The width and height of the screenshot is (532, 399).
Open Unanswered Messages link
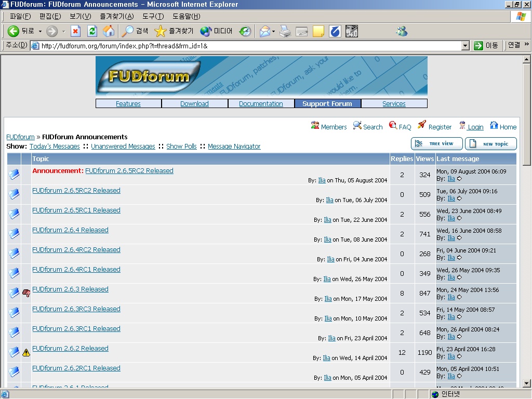tap(123, 146)
